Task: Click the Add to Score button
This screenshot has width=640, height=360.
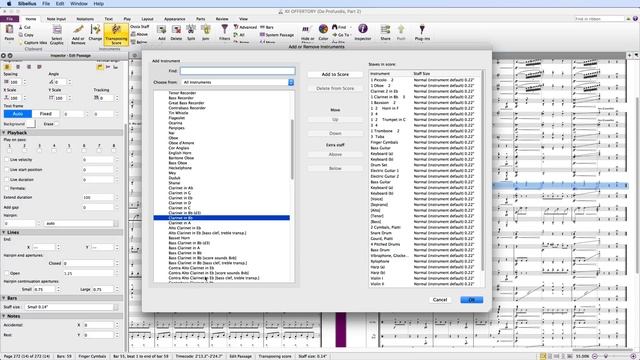Action: [335, 74]
